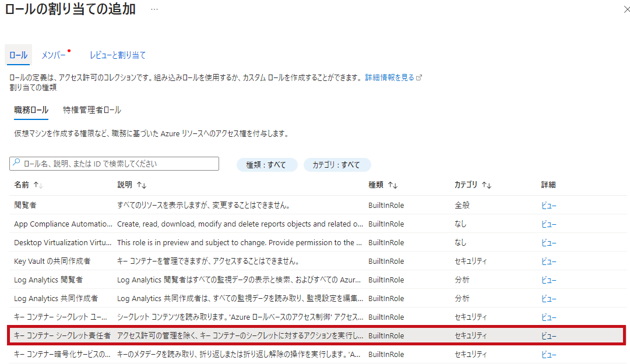Open ビュー details for Log Analytics 閲覧者
This screenshot has width=630, height=364.
pyautogui.click(x=548, y=280)
